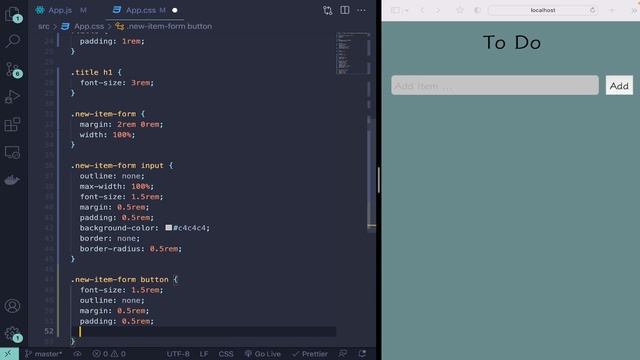Click the '.new-item-form button {' selector line
Viewport: 640px width, 360px height.
[x=124, y=280]
